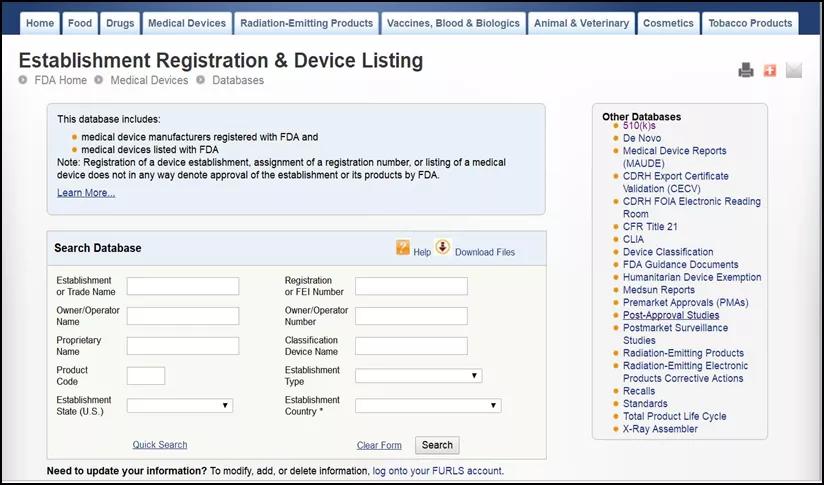Viewport: 824px width, 485px height.
Task: Open the Premarket Approvals (PMAs) database link
Action: [685, 303]
